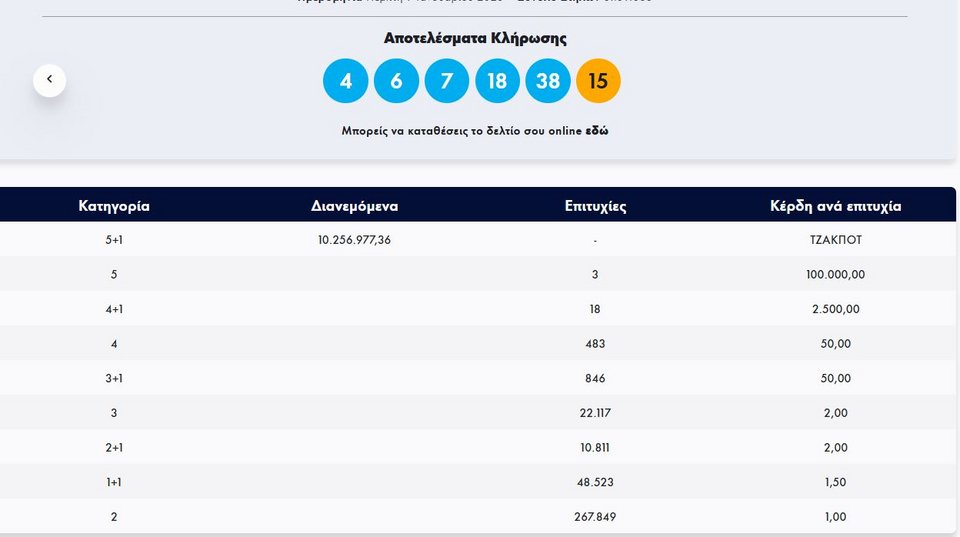Screen dimensions: 960x537
Task: Select the ΤΖΑΚΠΟΤ cell
Action: [835, 240]
